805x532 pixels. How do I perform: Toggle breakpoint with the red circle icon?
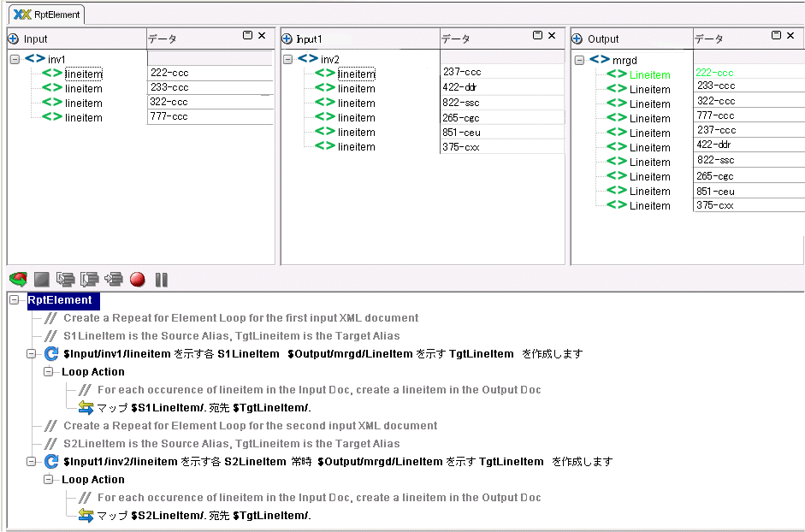[x=137, y=280]
